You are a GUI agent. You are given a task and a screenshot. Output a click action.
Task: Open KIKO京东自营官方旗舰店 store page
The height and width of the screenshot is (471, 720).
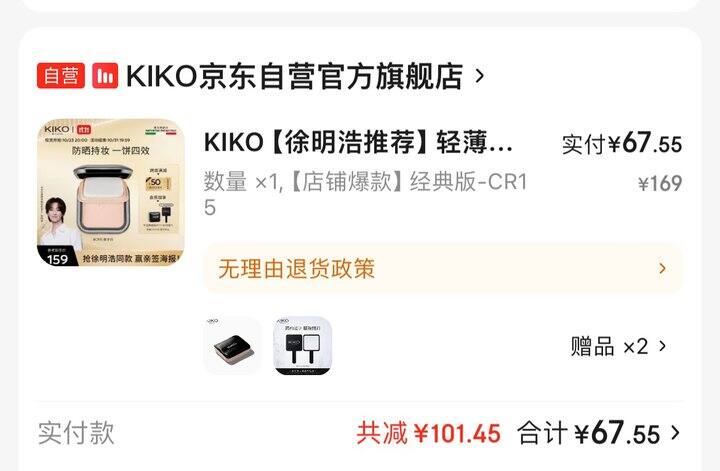pyautogui.click(x=294, y=76)
